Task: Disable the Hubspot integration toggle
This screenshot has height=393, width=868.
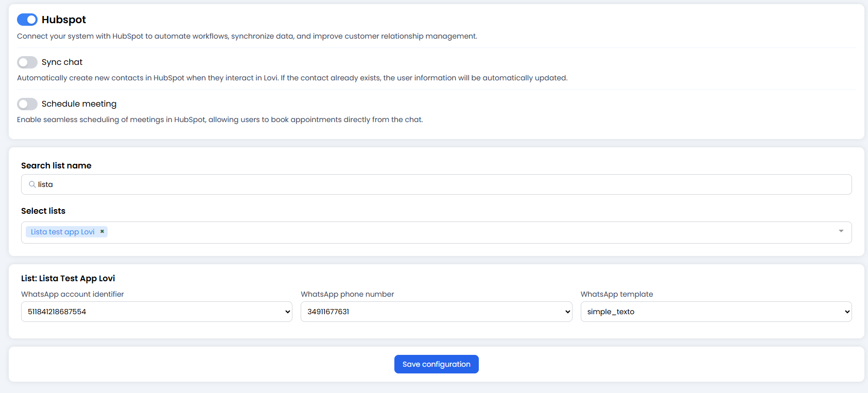Action: tap(27, 20)
